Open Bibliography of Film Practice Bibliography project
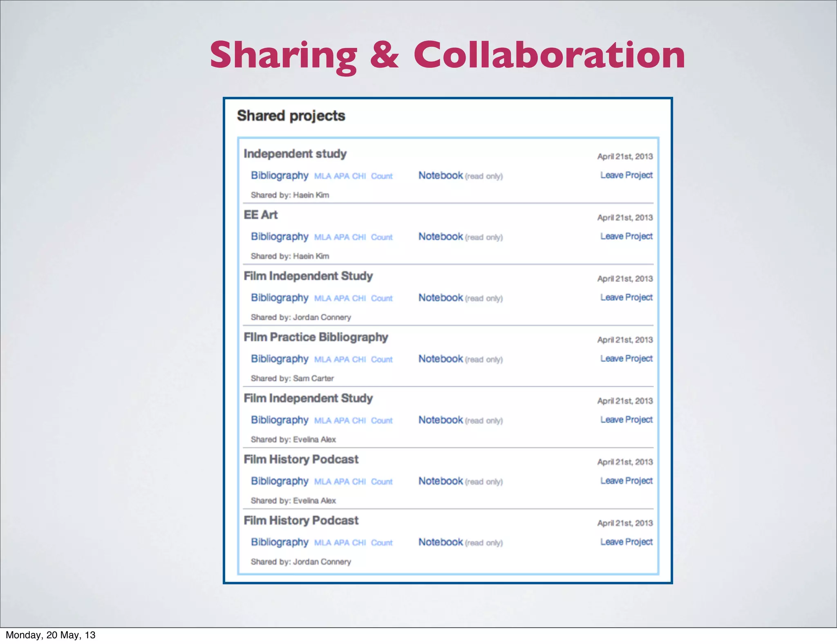837x644 pixels. (x=280, y=359)
